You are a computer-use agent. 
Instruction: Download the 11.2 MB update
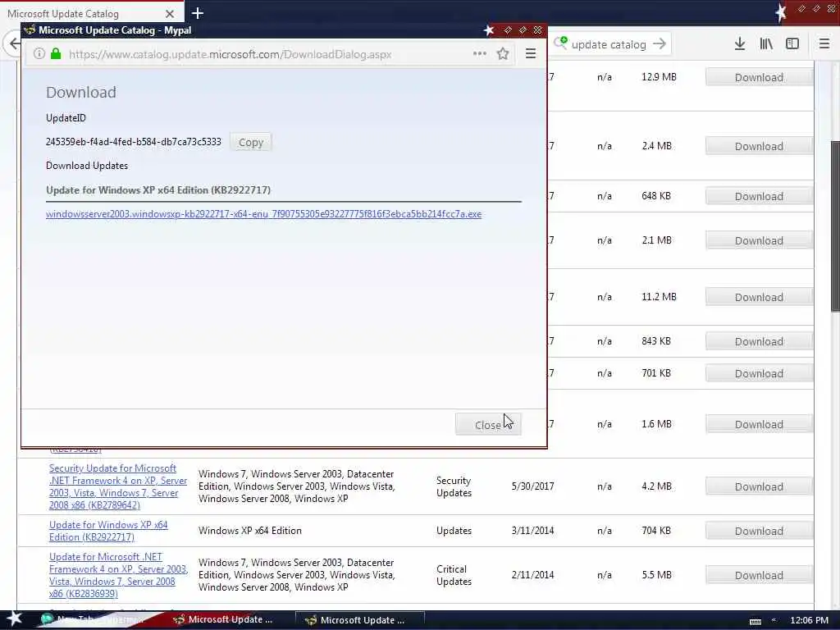tap(759, 297)
